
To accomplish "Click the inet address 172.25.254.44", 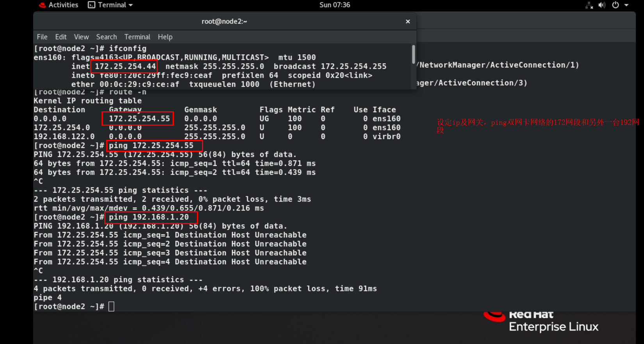I will (125, 66).
